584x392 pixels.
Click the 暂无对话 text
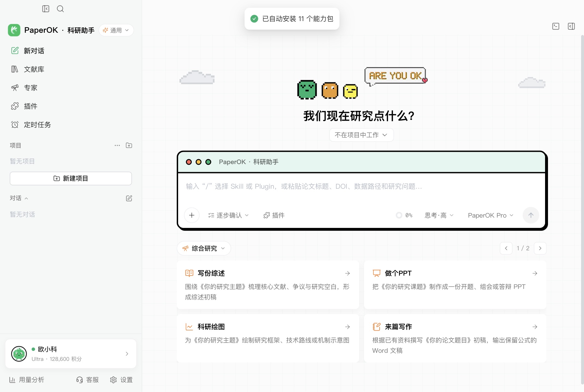click(x=22, y=214)
